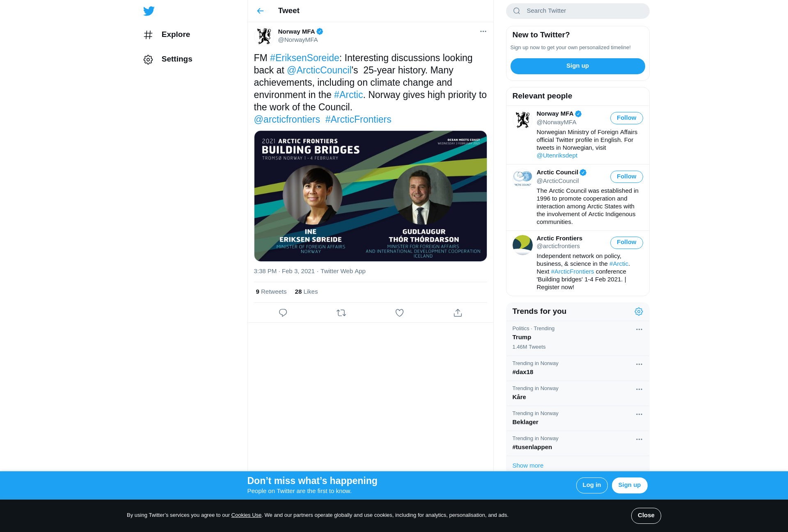Follow the Arctic Frontiers account
The height and width of the screenshot is (532, 788).
[x=626, y=242]
